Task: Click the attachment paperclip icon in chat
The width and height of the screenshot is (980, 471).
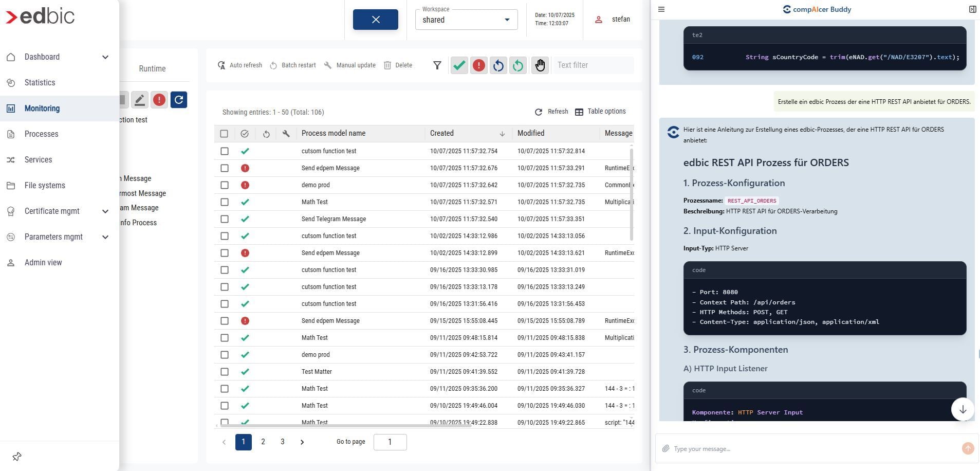Action: click(665, 448)
